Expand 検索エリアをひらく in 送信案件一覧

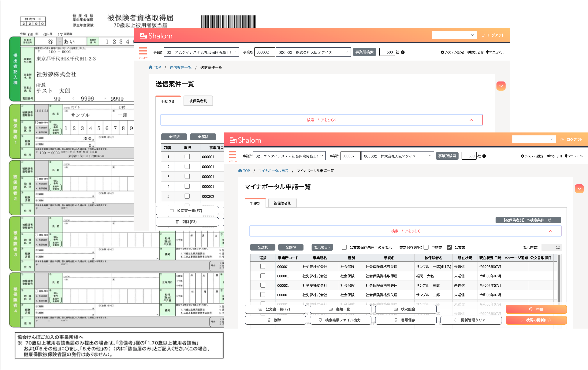point(321,120)
